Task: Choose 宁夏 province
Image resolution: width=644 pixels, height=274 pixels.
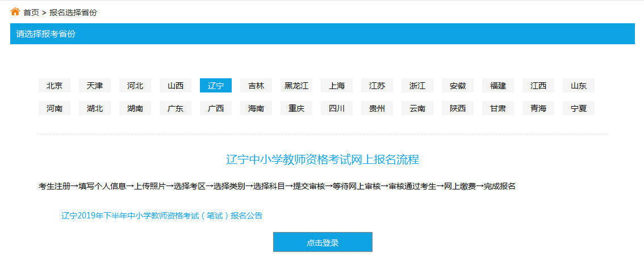Action: (x=579, y=108)
